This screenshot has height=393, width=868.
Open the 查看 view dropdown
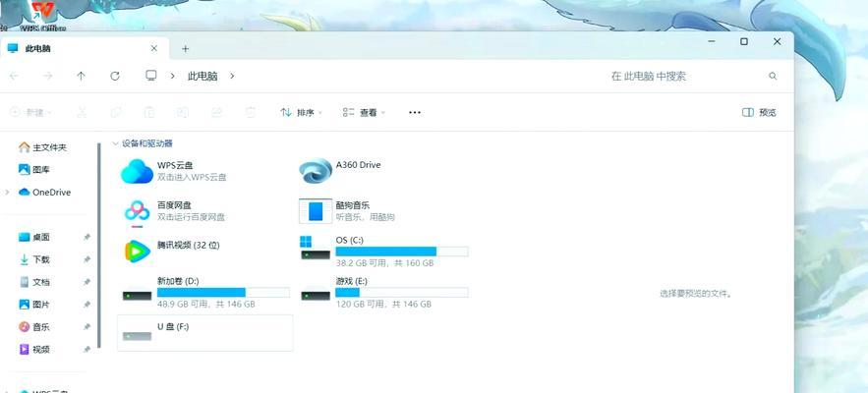364,112
